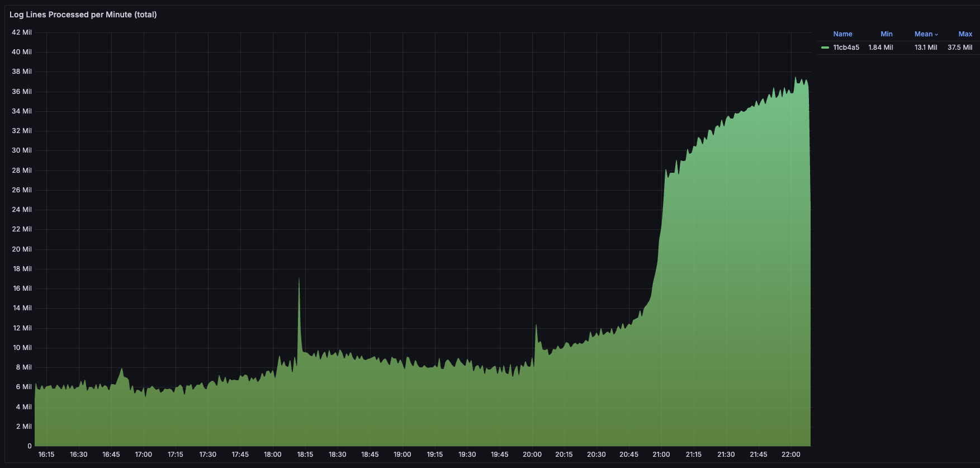This screenshot has height=468, width=980.
Task: Toggle visibility of the 11cb4a5 legend series
Action: point(846,48)
